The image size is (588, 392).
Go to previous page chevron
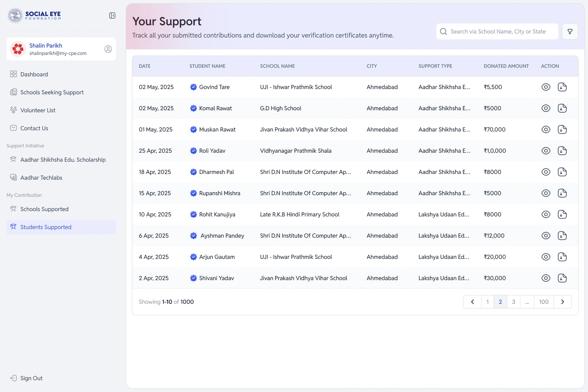[x=472, y=302]
